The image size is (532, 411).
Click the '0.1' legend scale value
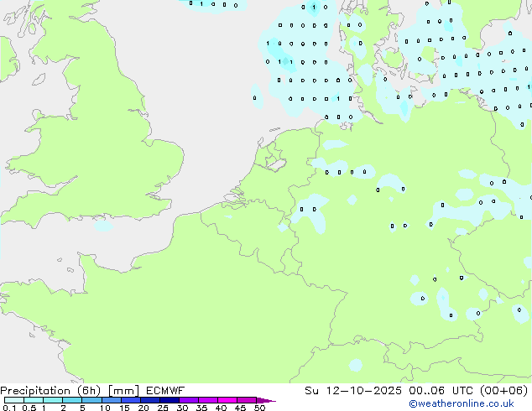tap(9, 408)
